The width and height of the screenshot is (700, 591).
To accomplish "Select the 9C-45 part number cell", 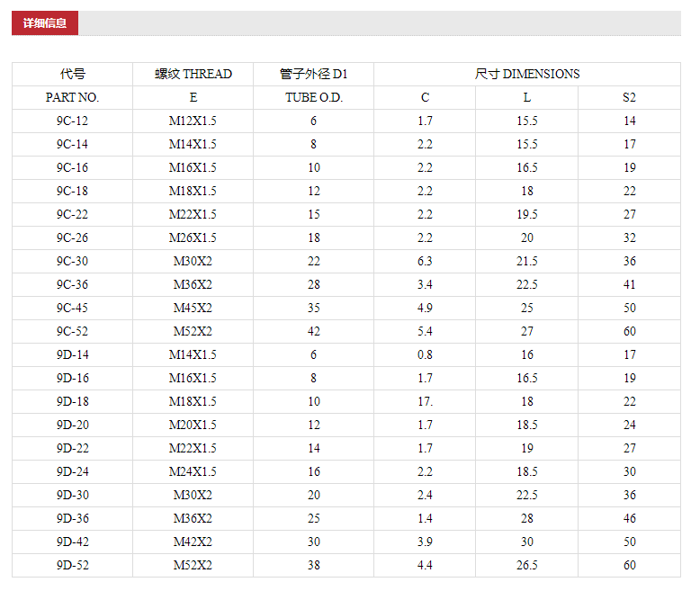I will coord(72,308).
